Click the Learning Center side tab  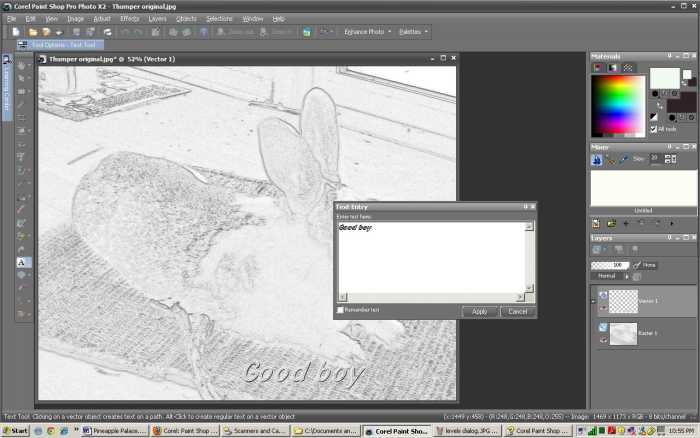click(x=7, y=88)
